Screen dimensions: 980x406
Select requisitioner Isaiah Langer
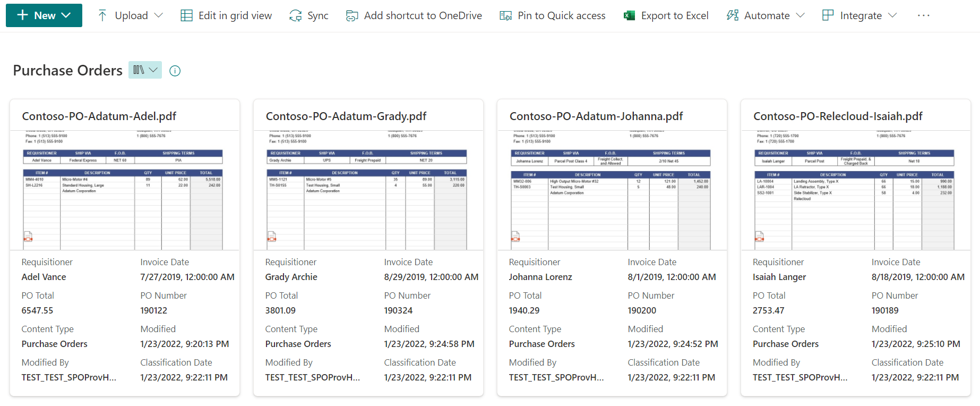point(779,277)
